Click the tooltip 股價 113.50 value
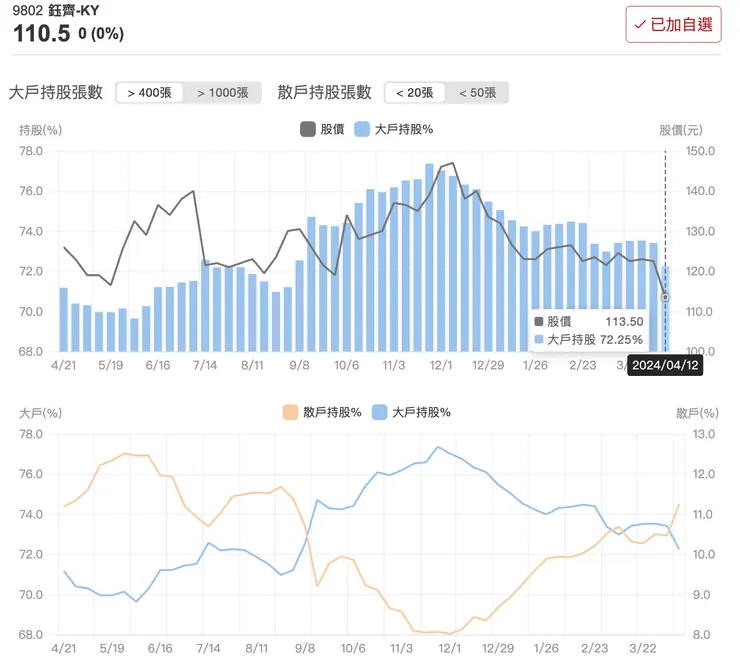Screen dimensions: 740x671 pos(624,322)
